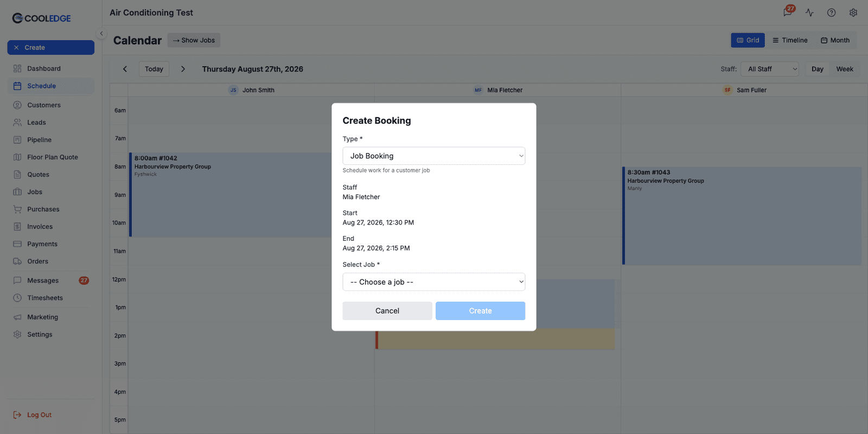Image resolution: width=868 pixels, height=434 pixels.
Task: Open the help question mark icon
Action: point(831,12)
